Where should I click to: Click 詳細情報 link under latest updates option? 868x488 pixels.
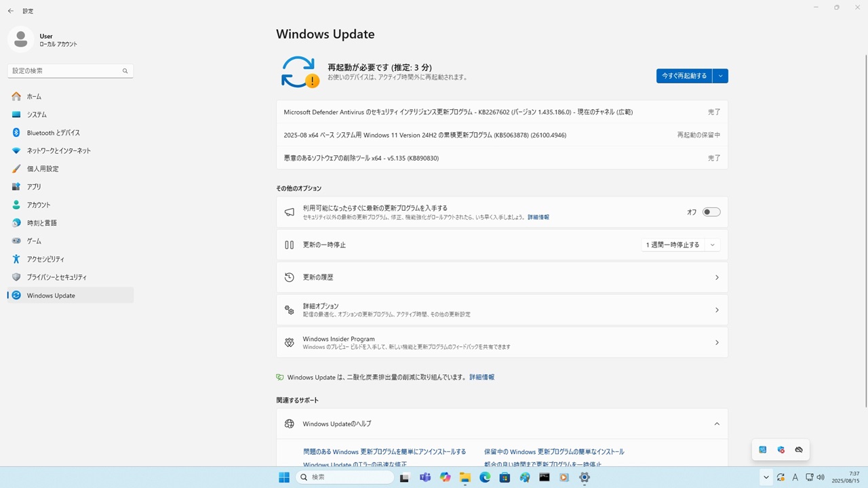coord(538,218)
